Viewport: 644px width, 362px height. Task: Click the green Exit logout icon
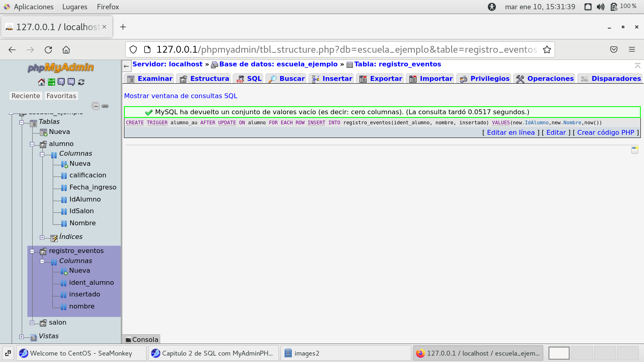tap(52, 82)
